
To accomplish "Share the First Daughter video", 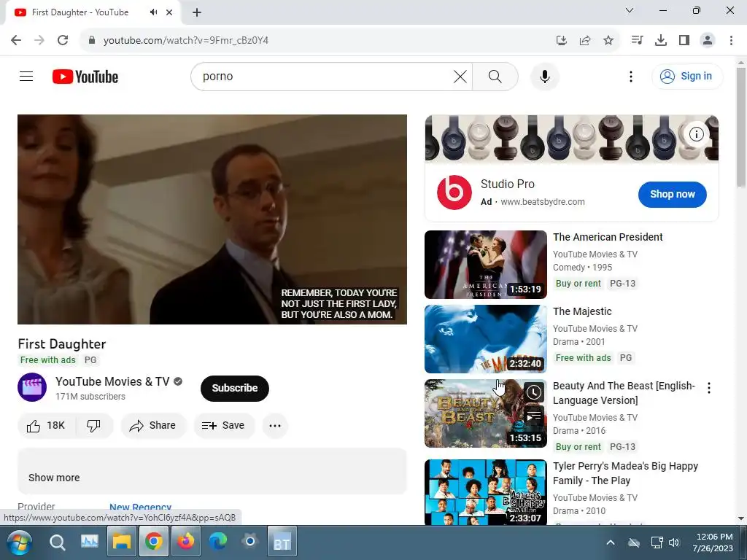I will pos(153,425).
